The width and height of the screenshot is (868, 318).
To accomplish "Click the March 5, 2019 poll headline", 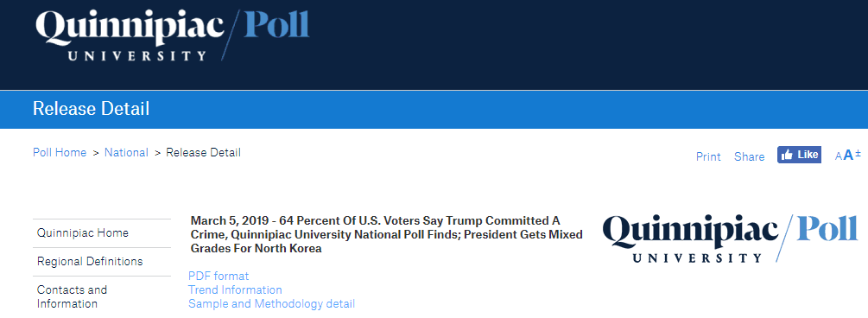I will [x=386, y=234].
